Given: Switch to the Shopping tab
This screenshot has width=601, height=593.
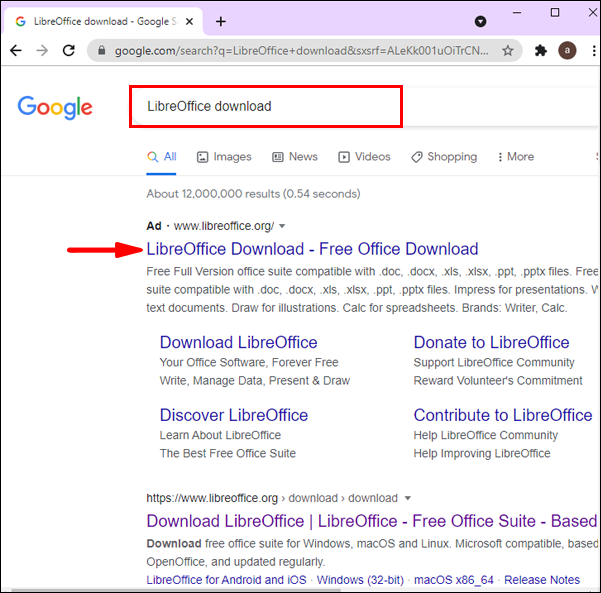Looking at the screenshot, I should click(x=444, y=157).
